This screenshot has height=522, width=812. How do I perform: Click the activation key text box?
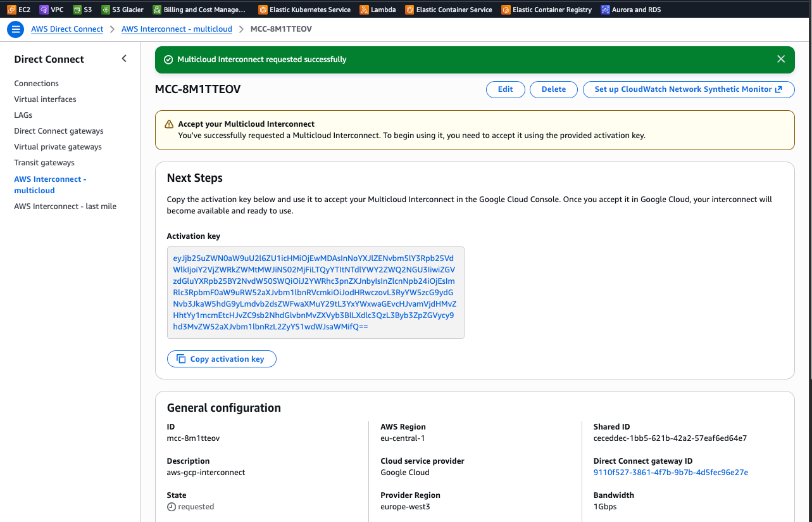coord(315,293)
